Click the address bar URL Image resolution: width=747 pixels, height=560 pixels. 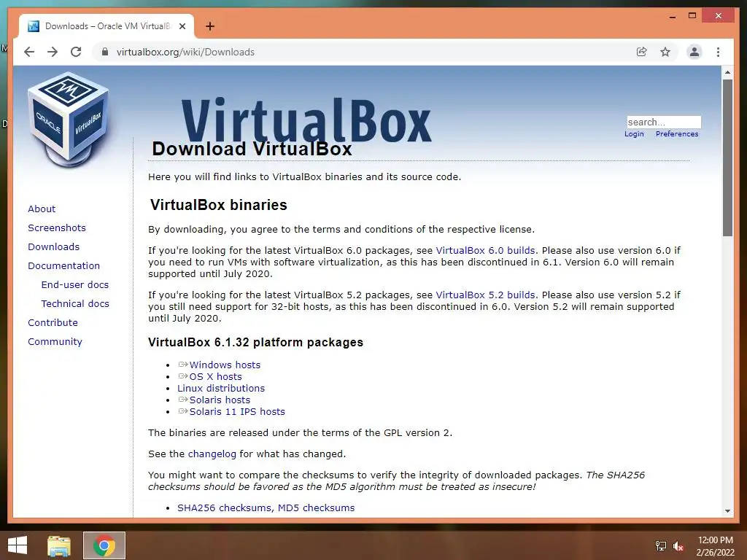click(x=185, y=52)
